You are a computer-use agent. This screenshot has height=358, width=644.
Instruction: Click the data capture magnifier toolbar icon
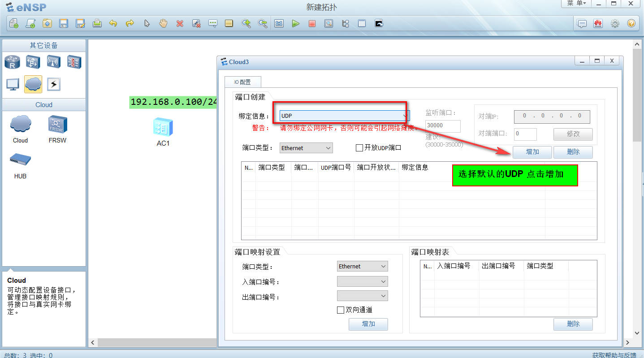coord(328,23)
